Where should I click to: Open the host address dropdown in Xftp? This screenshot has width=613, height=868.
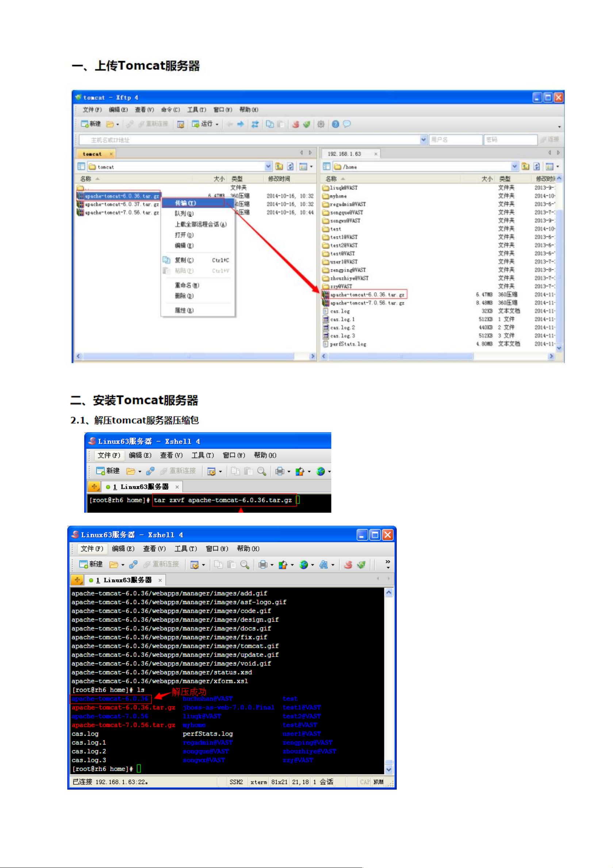tap(423, 139)
